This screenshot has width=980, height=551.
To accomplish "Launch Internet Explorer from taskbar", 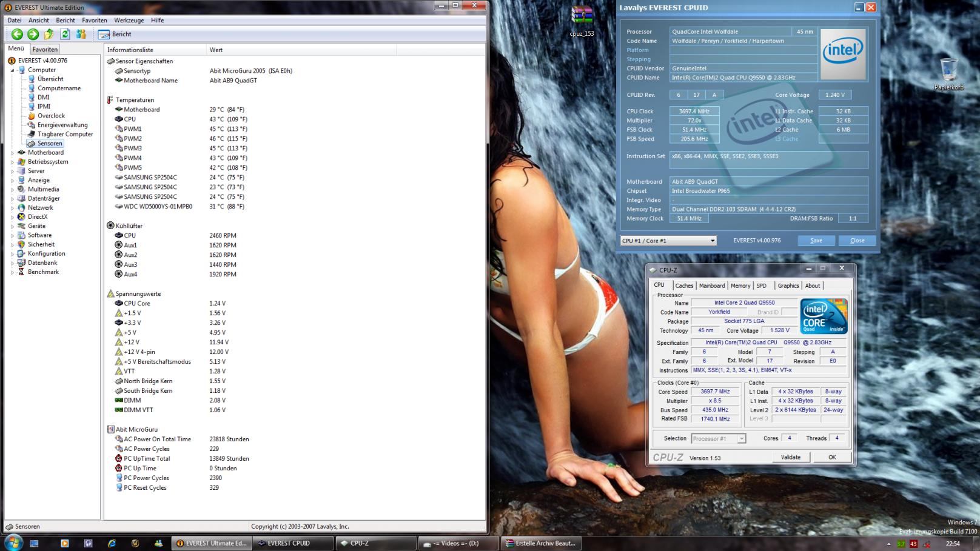I will (112, 543).
